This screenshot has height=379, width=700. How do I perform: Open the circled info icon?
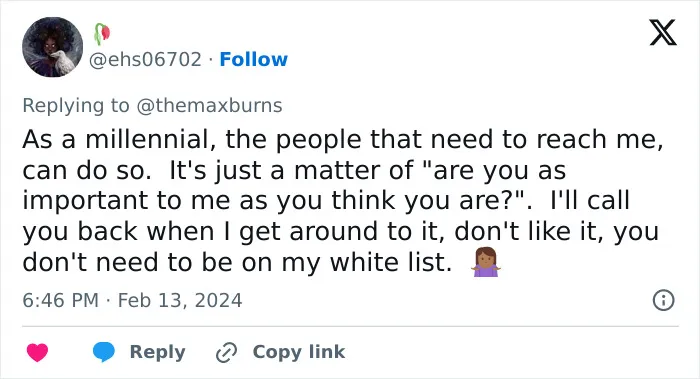point(663,300)
